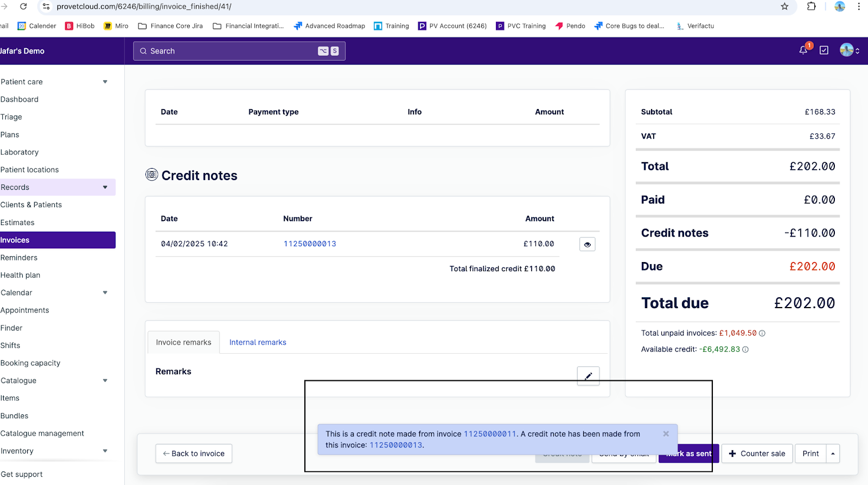Open the browser extensions puzzle icon
The image size is (868, 485).
click(x=812, y=7)
